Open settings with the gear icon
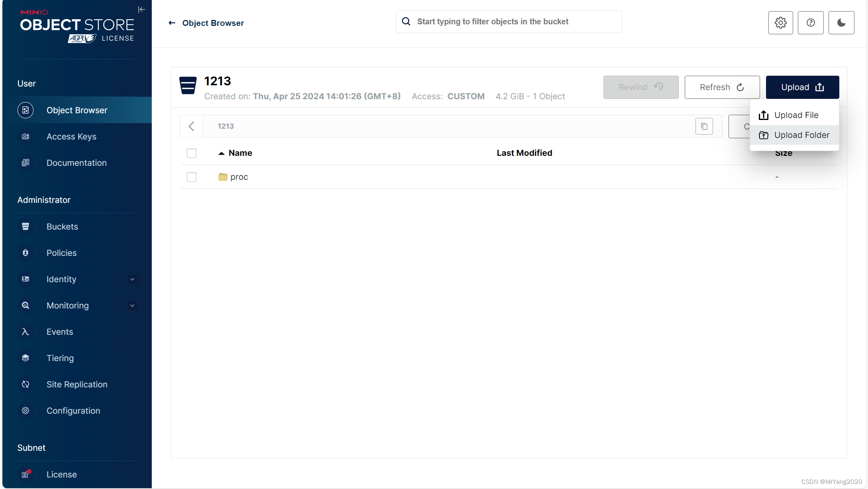 coord(780,23)
